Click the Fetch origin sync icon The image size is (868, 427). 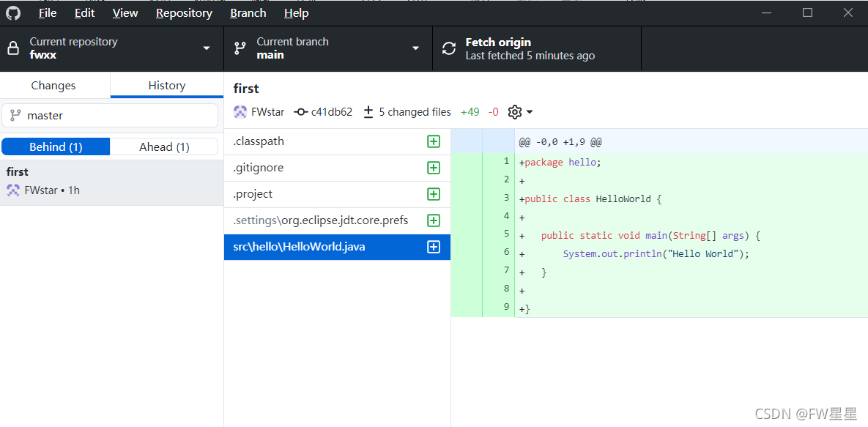[x=449, y=49]
